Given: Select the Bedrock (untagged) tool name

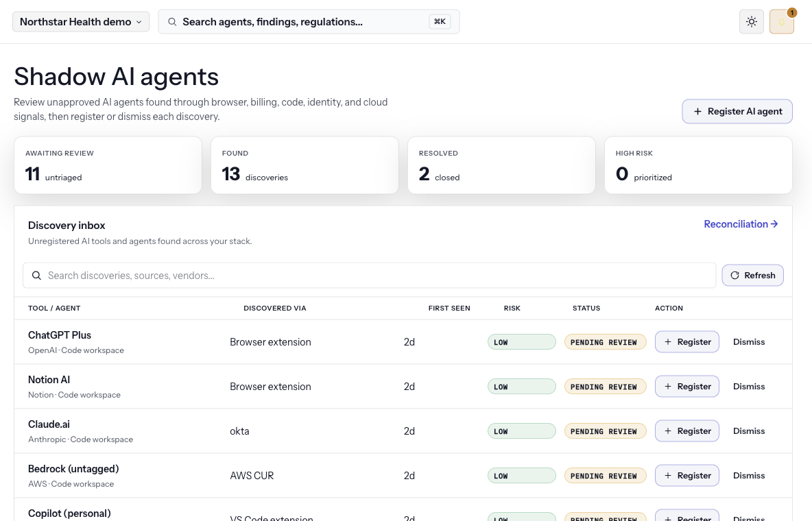Looking at the screenshot, I should pos(73,469).
